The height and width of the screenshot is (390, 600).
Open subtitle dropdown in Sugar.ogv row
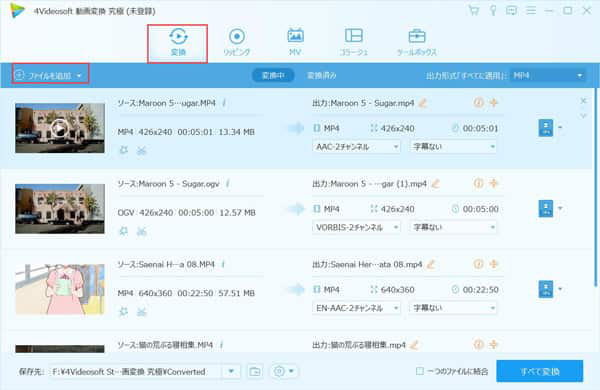453,227
